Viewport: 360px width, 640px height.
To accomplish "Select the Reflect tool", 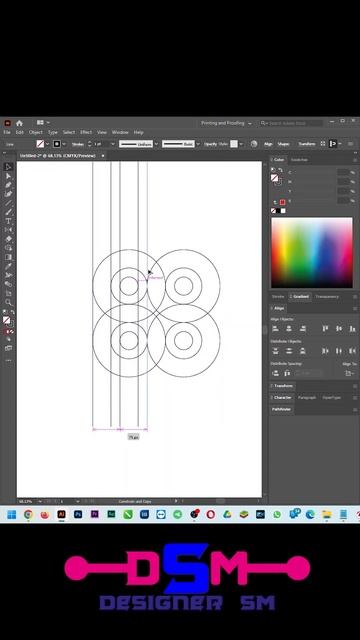I will pyautogui.click(x=8, y=230).
